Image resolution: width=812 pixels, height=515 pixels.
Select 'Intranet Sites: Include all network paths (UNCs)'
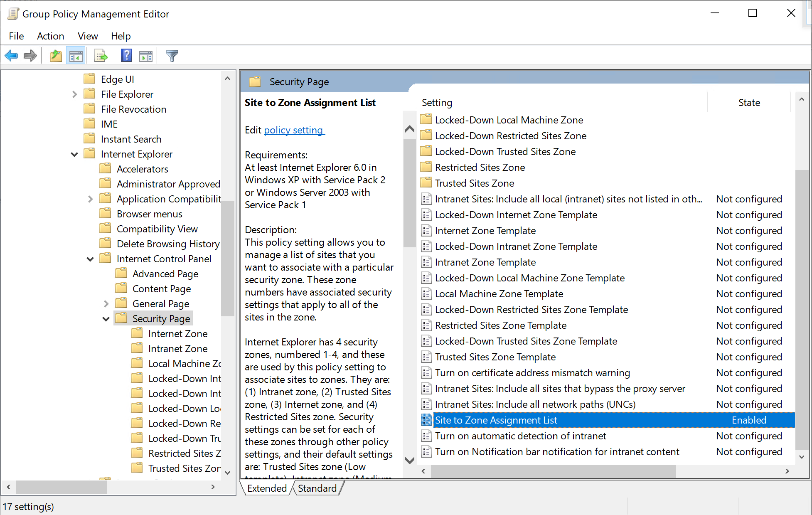[535, 404]
